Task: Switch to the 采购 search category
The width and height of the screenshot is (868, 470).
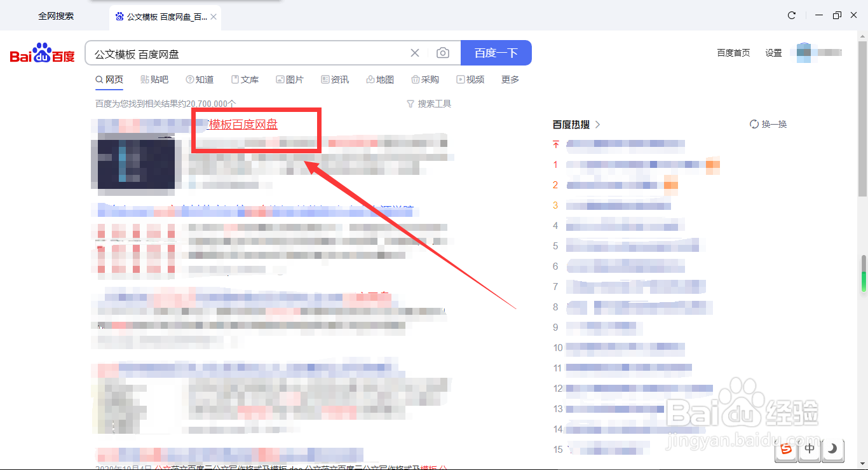Action: click(425, 79)
